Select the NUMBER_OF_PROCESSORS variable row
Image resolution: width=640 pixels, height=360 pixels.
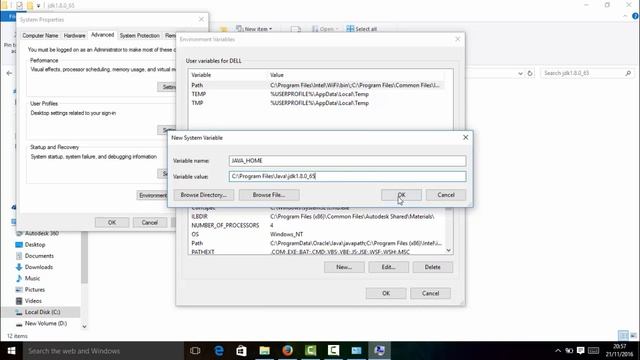point(317,226)
